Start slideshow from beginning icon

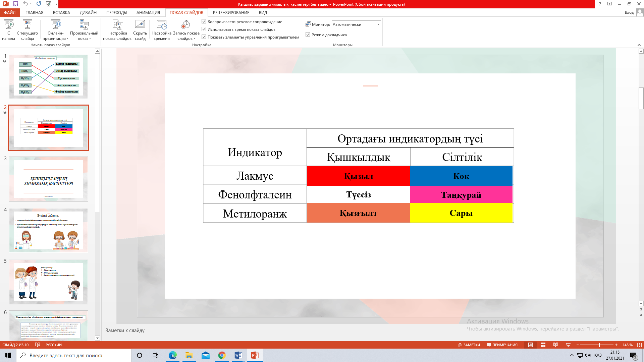pyautogui.click(x=9, y=24)
